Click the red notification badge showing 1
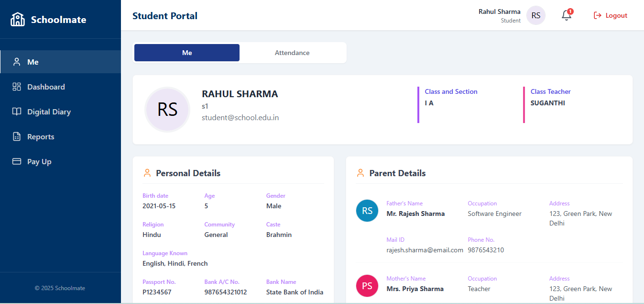The height and width of the screenshot is (304, 644). tap(570, 11)
